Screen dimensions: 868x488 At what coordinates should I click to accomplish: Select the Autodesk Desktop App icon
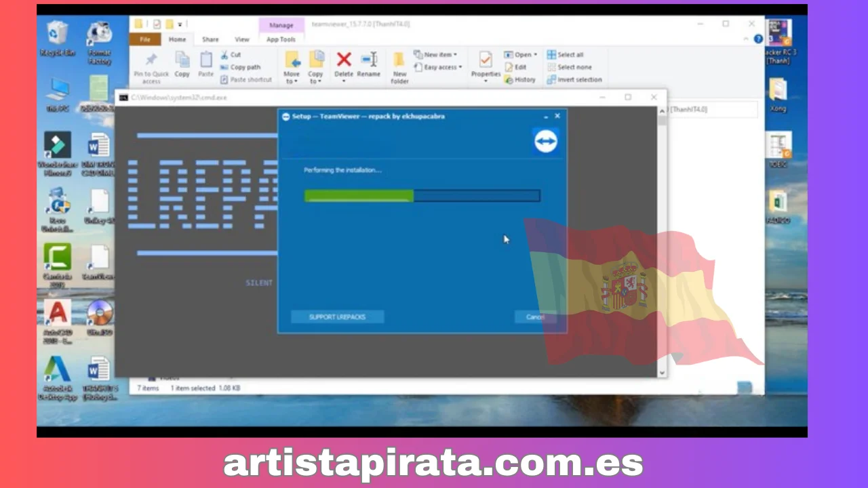pos(57,378)
